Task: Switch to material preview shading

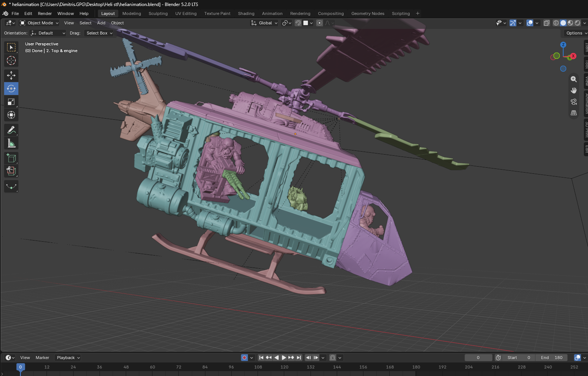Action: (570, 23)
